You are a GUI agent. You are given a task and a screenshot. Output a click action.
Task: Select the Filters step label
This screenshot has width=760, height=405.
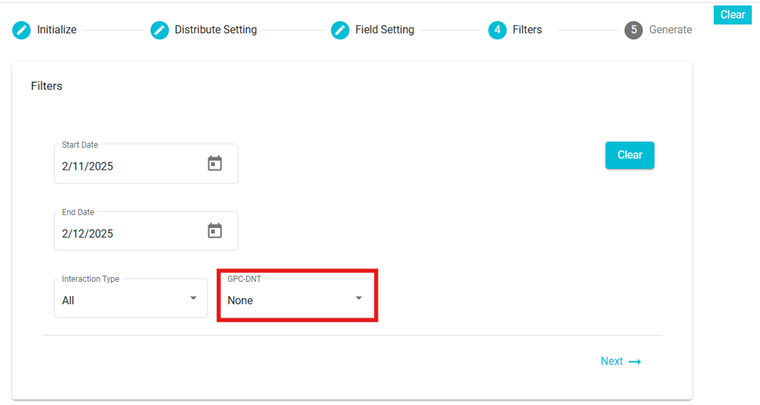[x=527, y=30]
